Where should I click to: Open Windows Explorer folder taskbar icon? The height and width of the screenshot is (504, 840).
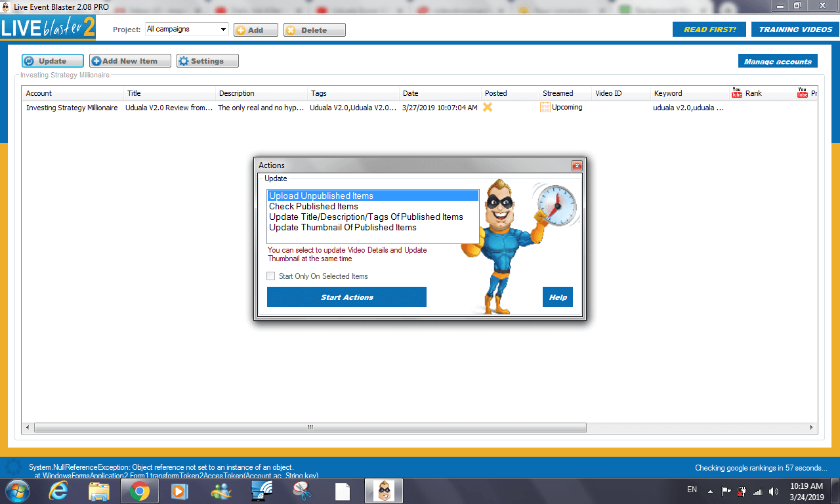tap(99, 491)
